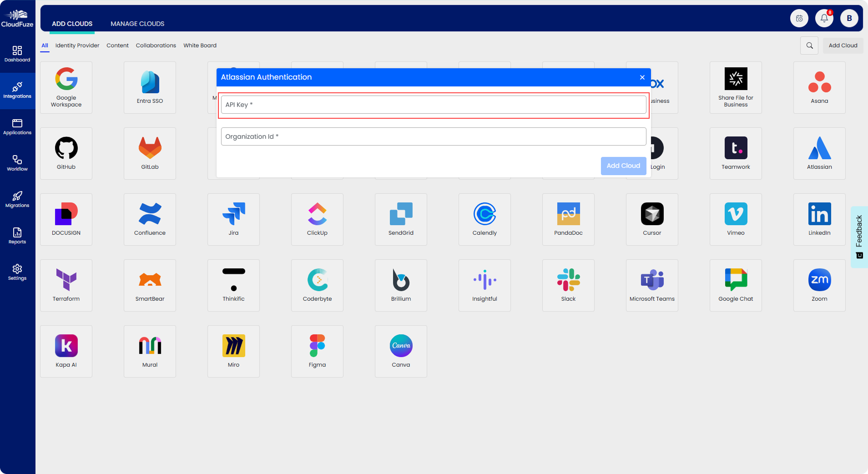868x474 pixels.
Task: Select the Entra SSO cloud card
Action: coord(150,87)
